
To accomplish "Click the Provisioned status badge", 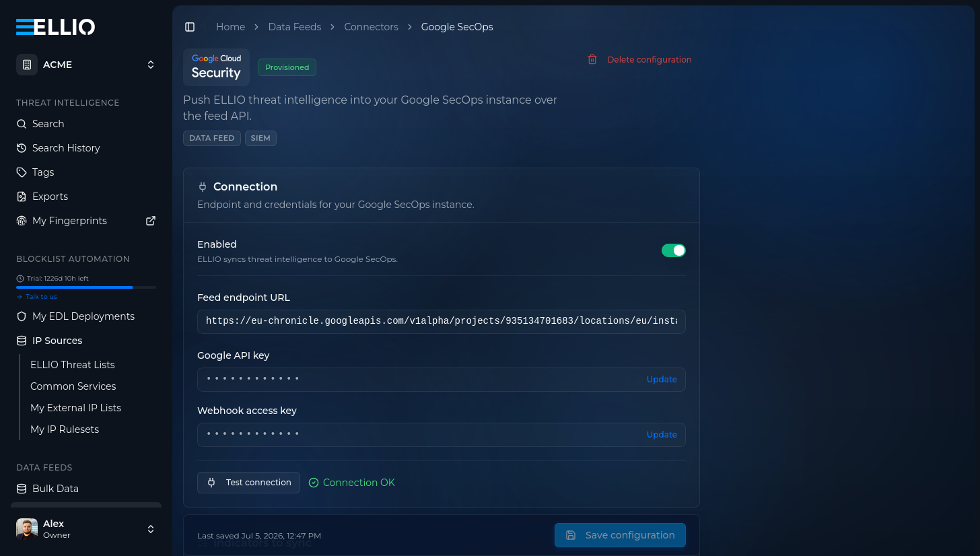I will pyautogui.click(x=287, y=67).
